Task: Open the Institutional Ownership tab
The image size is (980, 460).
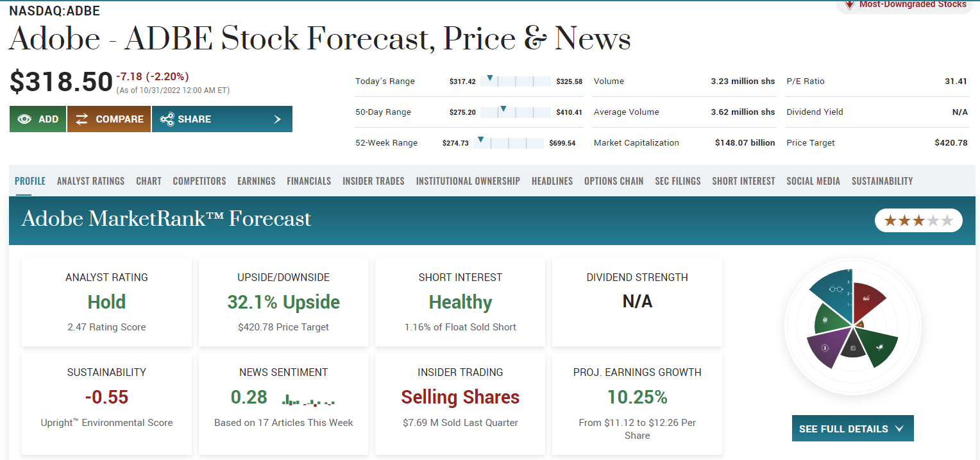Action: coord(468,181)
